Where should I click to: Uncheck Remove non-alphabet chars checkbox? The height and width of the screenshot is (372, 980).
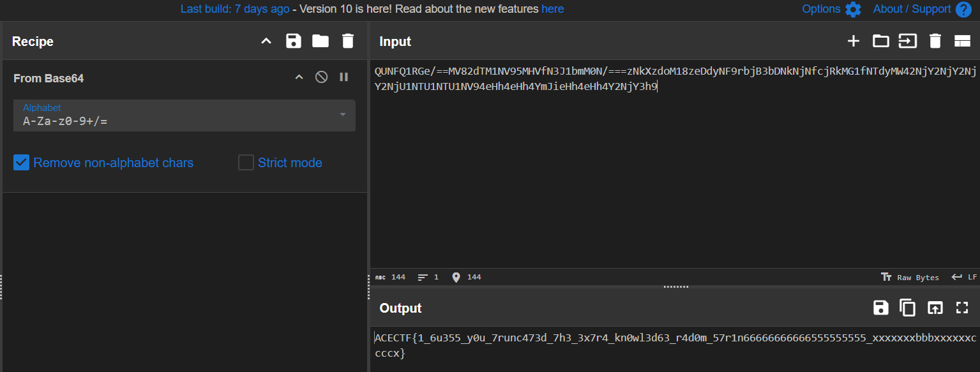(x=22, y=163)
